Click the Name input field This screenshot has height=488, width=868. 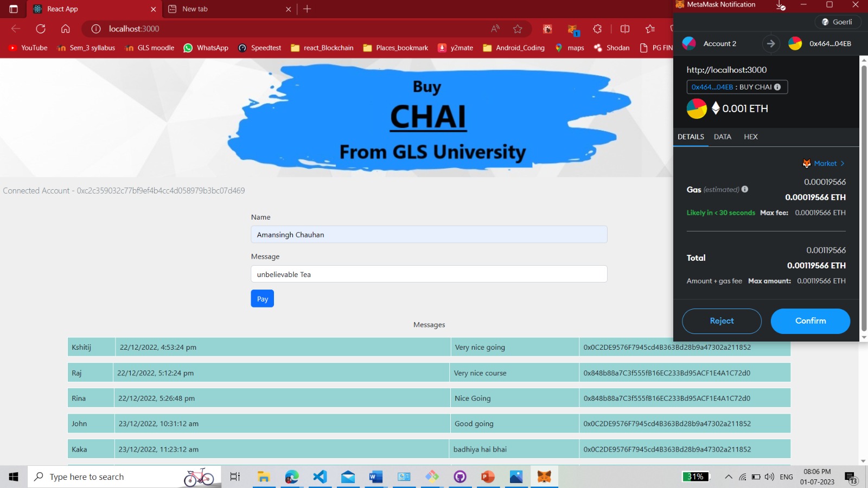pos(429,234)
